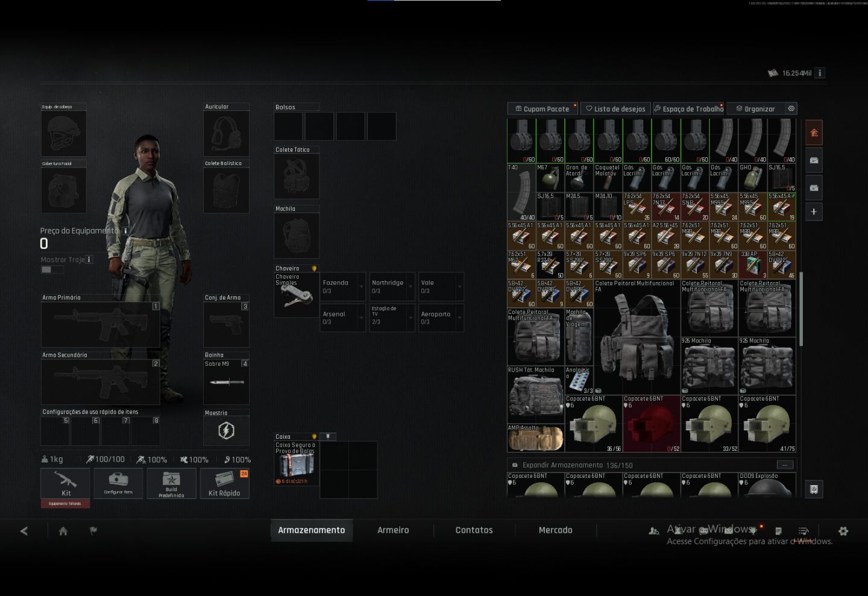Expand the Arsenal key group
Image resolution: width=868 pixels, height=596 pixels.
click(342, 318)
